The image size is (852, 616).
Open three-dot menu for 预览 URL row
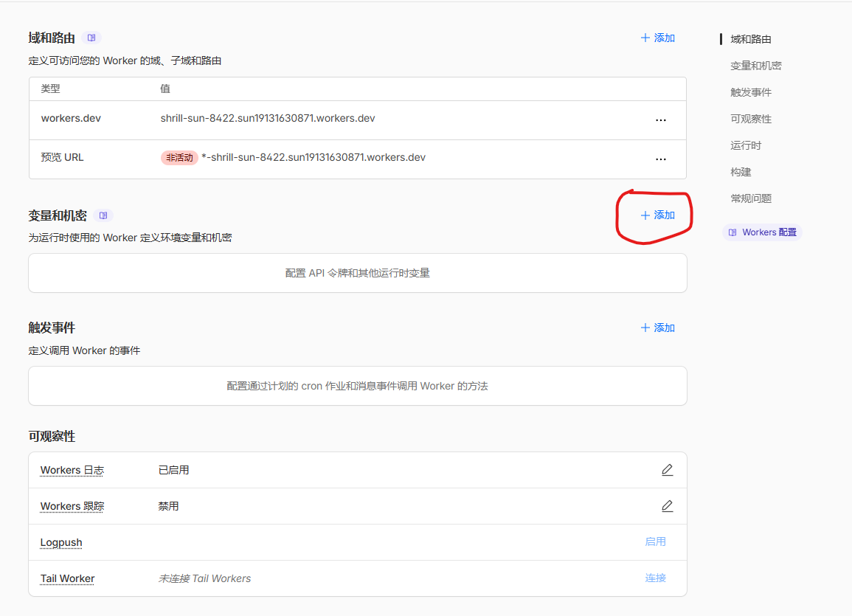[x=660, y=159]
